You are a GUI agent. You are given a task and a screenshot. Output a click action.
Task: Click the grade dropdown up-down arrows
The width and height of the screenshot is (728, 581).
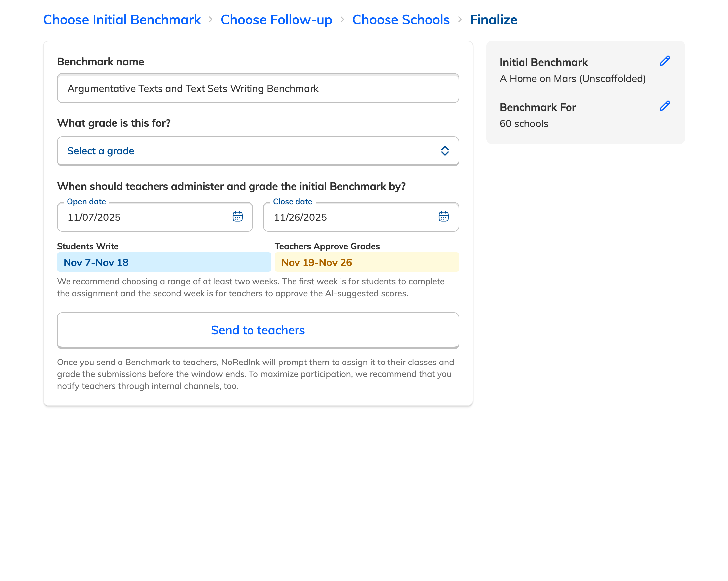(x=445, y=151)
